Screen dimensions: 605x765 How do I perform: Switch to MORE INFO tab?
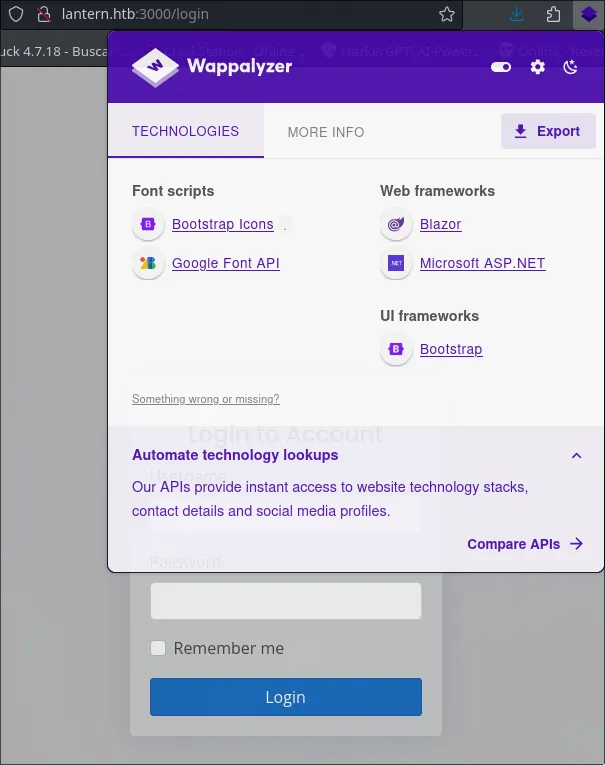point(326,132)
